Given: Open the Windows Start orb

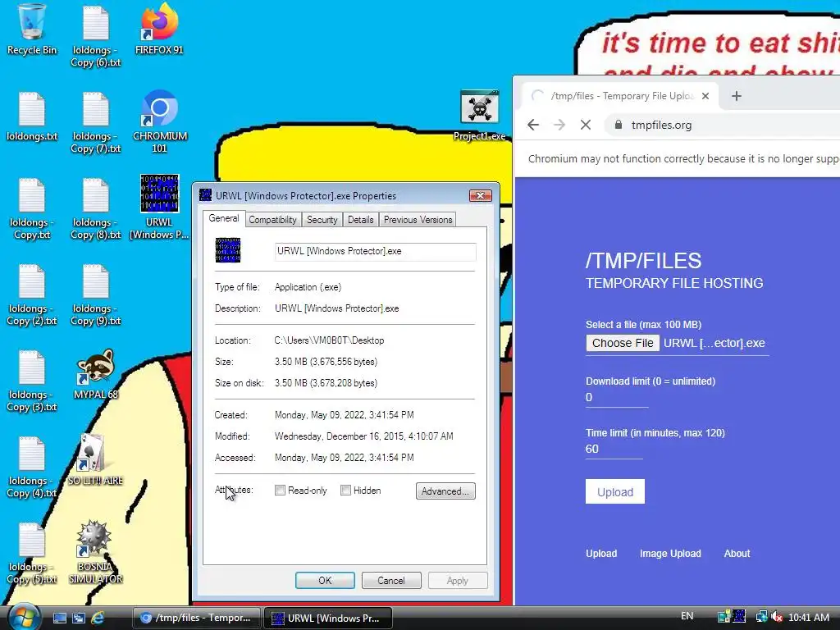Looking at the screenshot, I should [x=24, y=617].
